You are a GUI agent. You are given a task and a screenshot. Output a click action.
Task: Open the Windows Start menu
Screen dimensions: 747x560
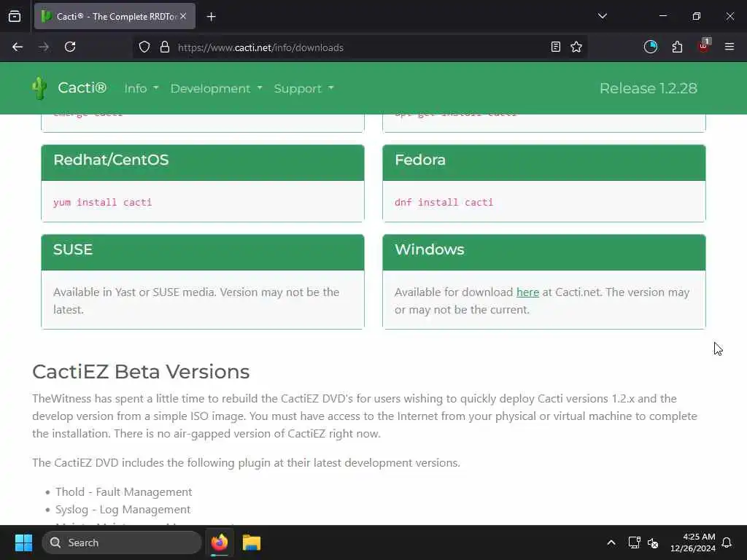tap(23, 542)
